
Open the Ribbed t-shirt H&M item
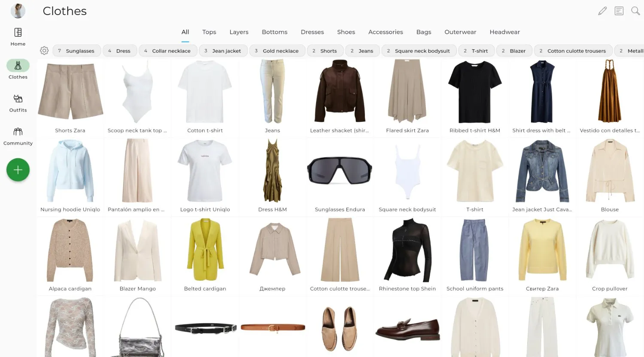click(x=475, y=97)
